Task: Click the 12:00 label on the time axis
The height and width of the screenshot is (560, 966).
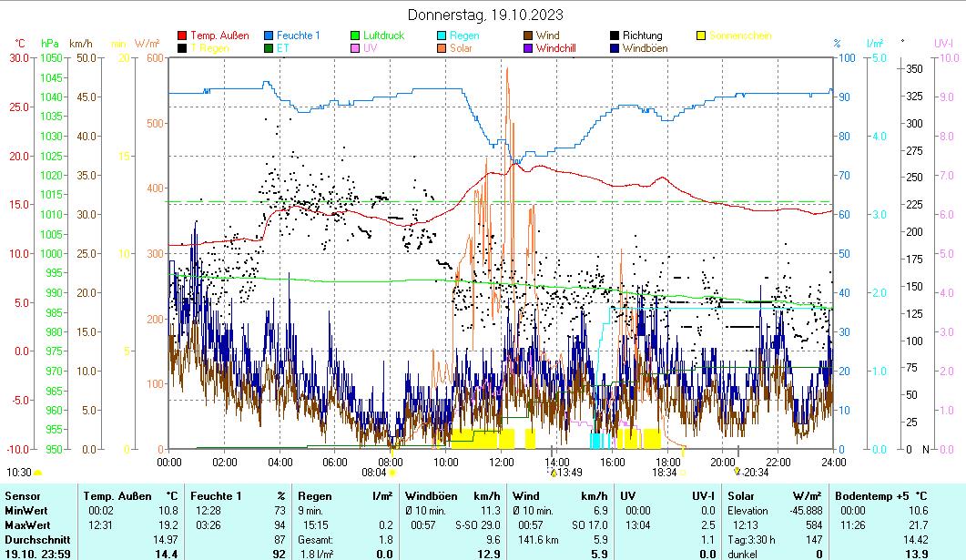Action: [501, 462]
